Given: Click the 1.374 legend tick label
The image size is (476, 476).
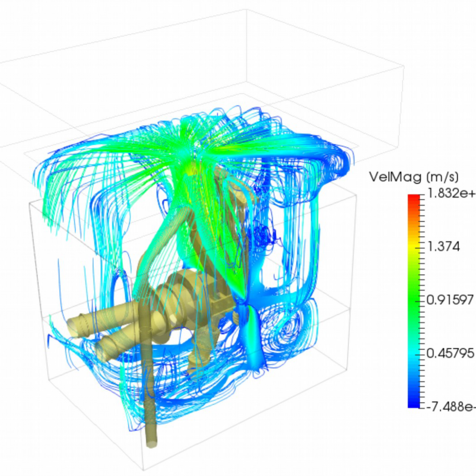Looking at the screenshot, I should (443, 247).
